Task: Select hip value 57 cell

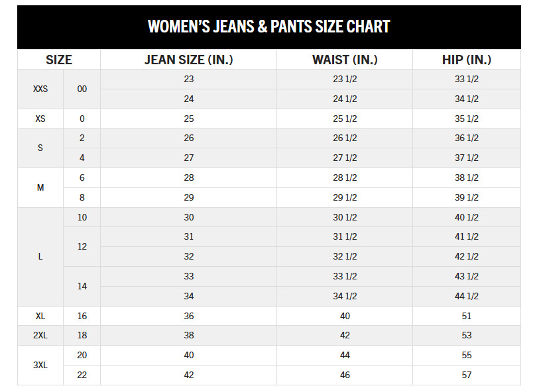Action: [x=467, y=375]
